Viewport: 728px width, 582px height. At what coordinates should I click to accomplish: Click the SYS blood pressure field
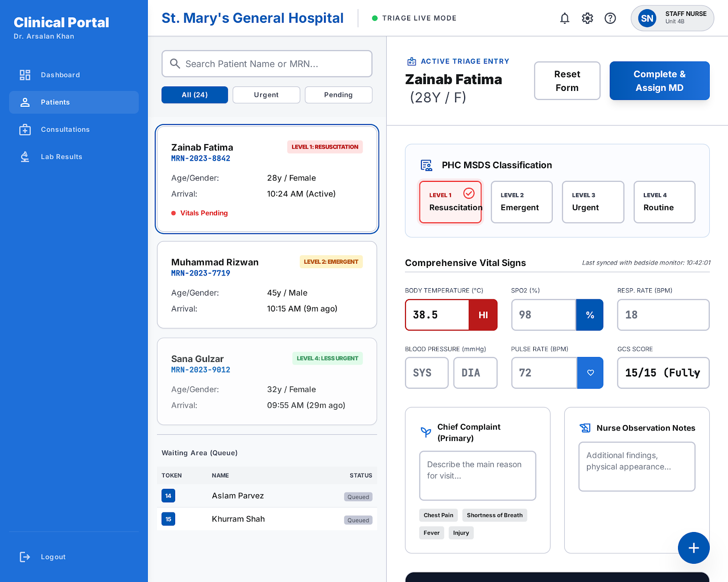(x=427, y=373)
